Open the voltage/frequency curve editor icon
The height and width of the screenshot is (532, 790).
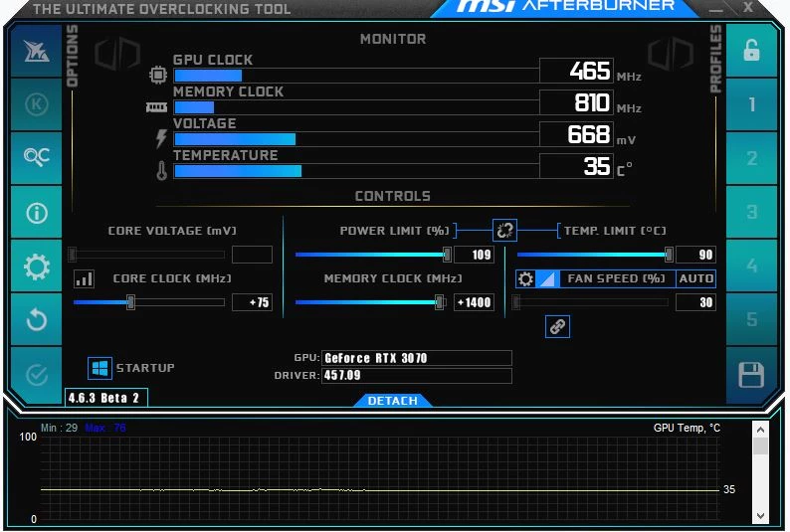[x=84, y=278]
